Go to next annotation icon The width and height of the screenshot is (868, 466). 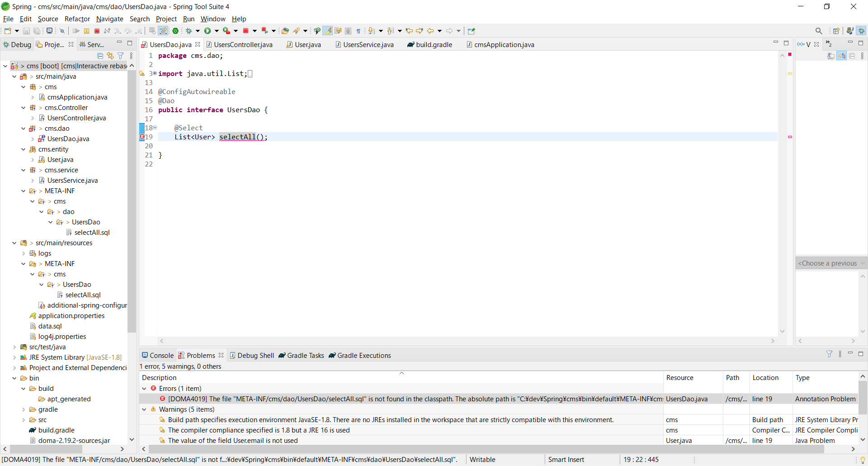click(x=371, y=31)
